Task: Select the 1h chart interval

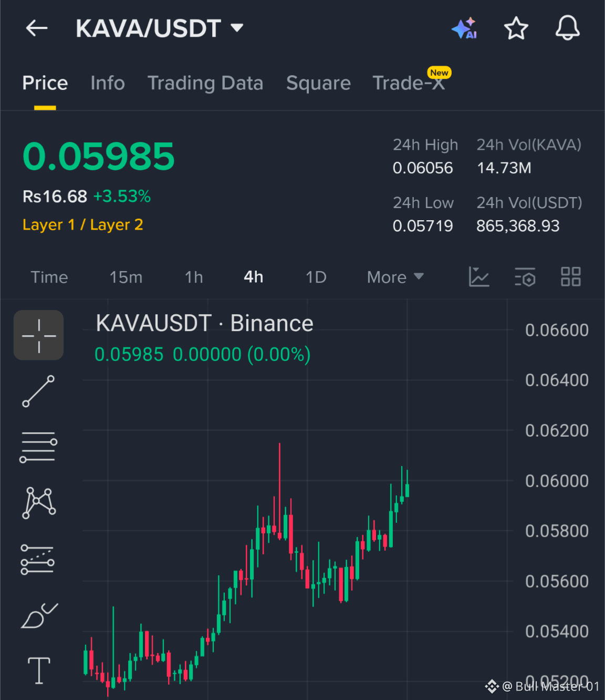Action: [194, 277]
